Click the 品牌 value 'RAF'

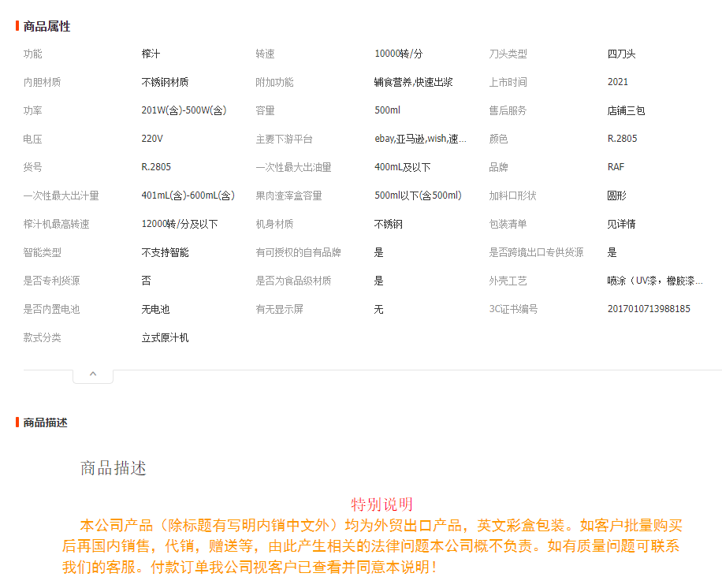(x=616, y=167)
